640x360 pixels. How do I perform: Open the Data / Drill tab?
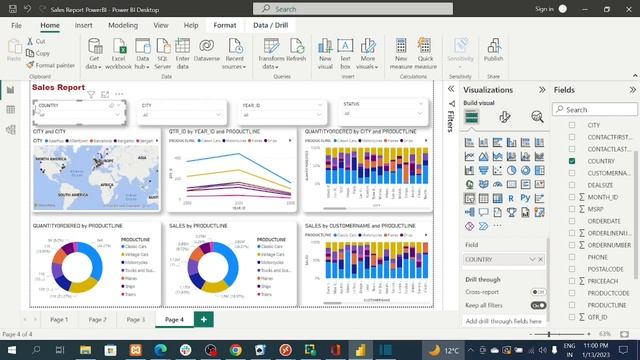(x=271, y=25)
